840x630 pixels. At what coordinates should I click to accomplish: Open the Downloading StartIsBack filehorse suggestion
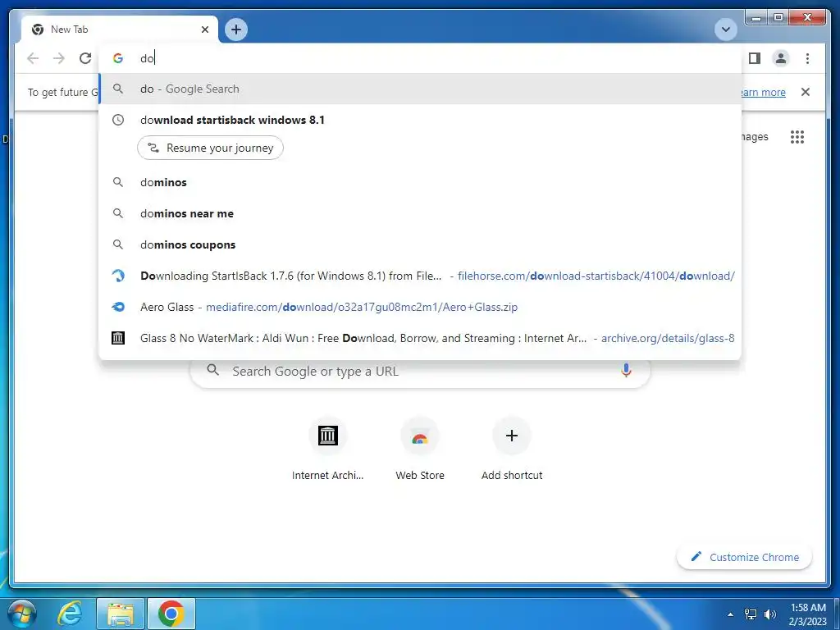point(421,276)
